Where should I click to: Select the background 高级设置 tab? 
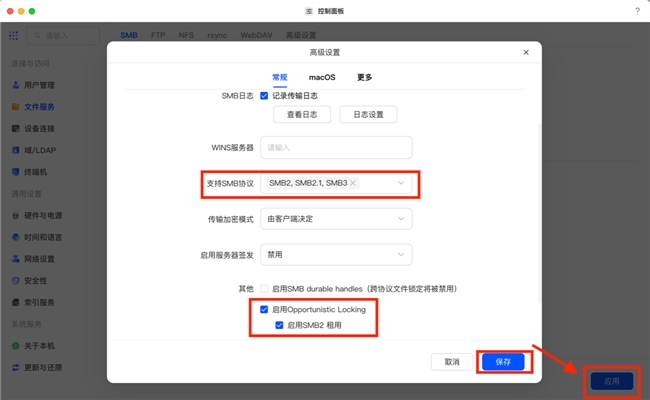(301, 35)
